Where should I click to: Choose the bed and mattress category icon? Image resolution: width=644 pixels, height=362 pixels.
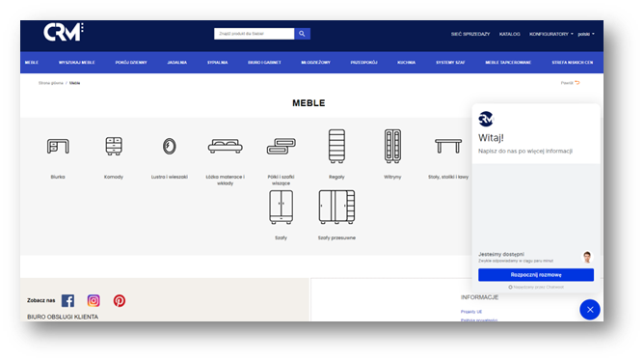pyautogui.click(x=225, y=146)
